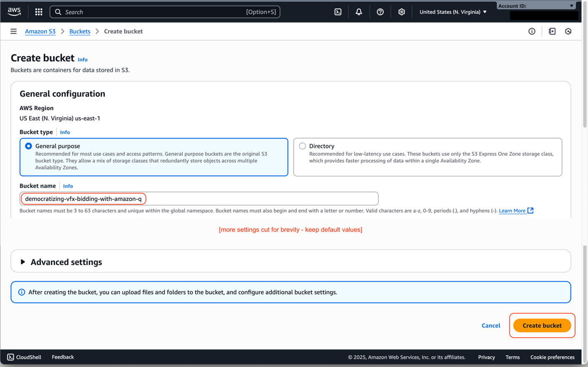Viewport: 588px width, 367px height.
Task: Click the CloudShell label in footer
Action: [x=29, y=357]
